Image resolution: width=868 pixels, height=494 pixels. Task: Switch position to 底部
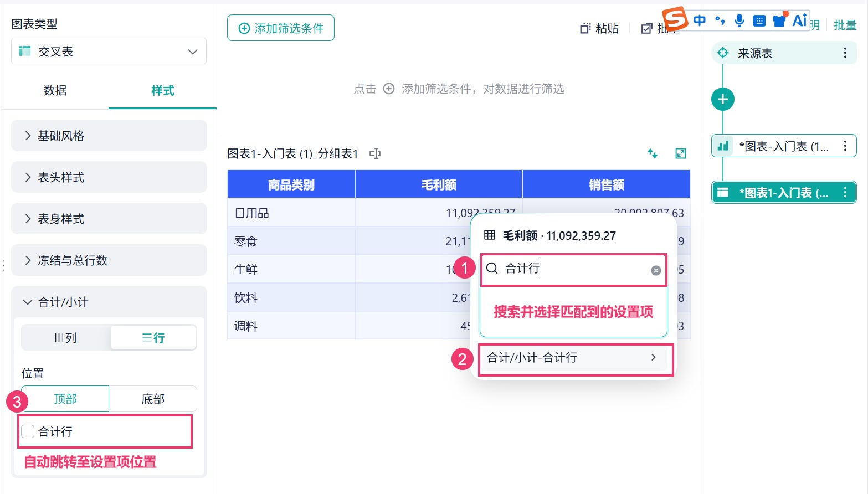(x=153, y=399)
